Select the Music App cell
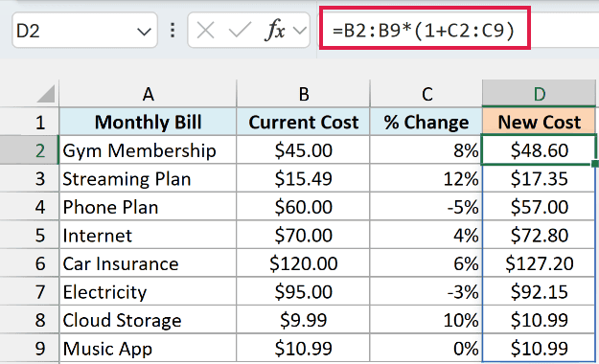Screen dimensions: 599x364 point(148,348)
